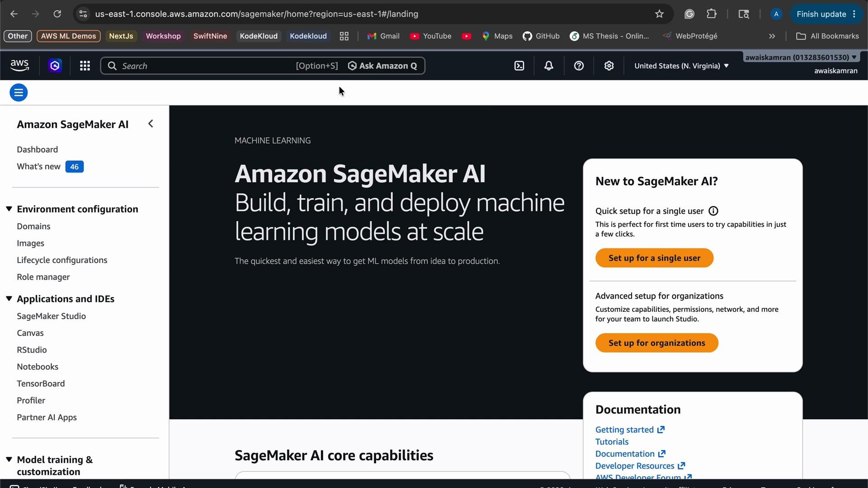Open the Getting started external link

click(630, 430)
